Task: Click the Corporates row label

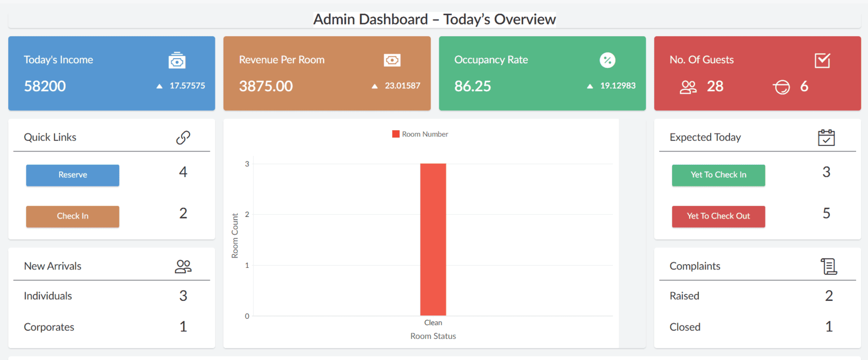Action: (x=49, y=327)
